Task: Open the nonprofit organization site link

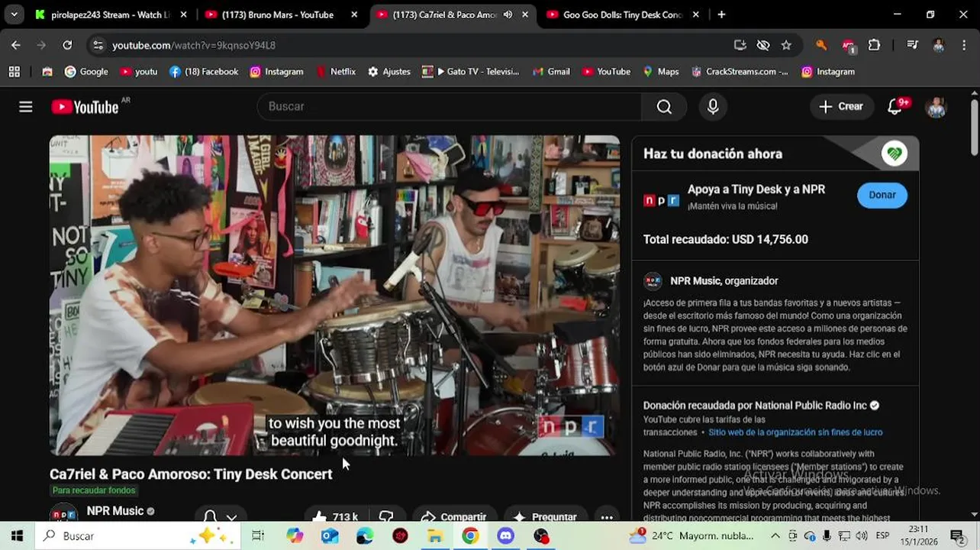Action: click(x=795, y=432)
